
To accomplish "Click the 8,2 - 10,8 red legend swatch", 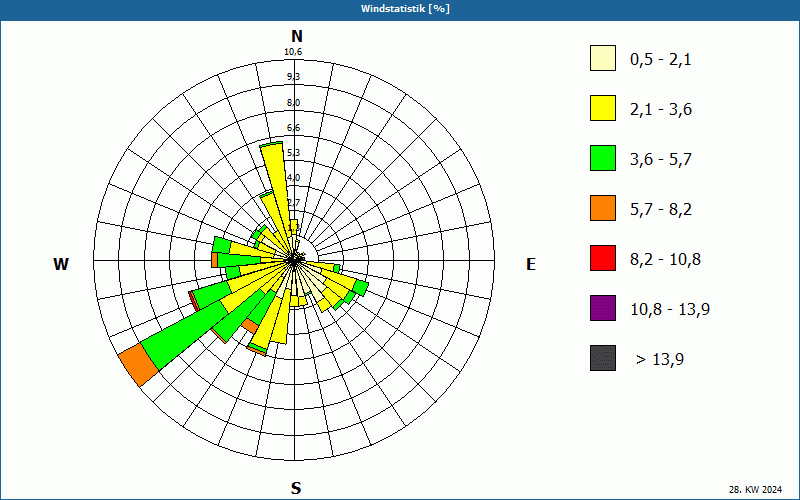I will [603, 258].
